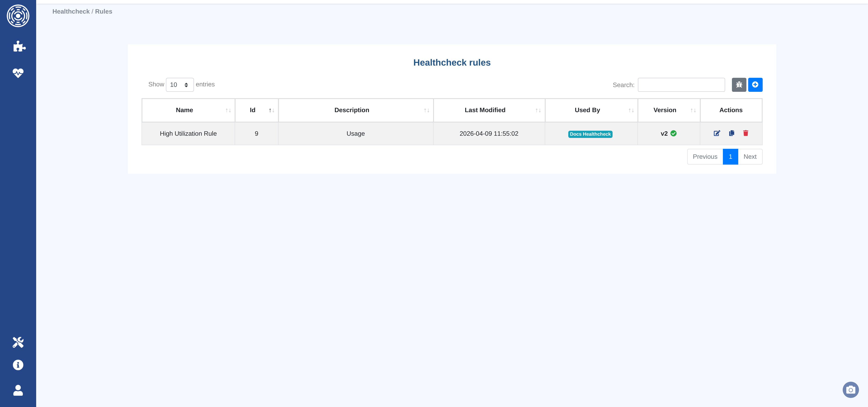The height and width of the screenshot is (407, 868).
Task: Duplicate the High Utilization Rule
Action: 731,133
